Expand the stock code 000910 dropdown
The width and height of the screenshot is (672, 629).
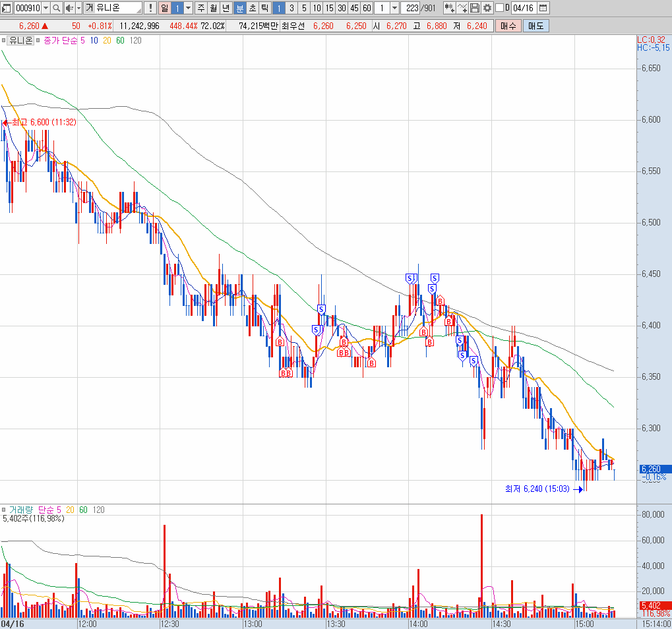[46, 8]
